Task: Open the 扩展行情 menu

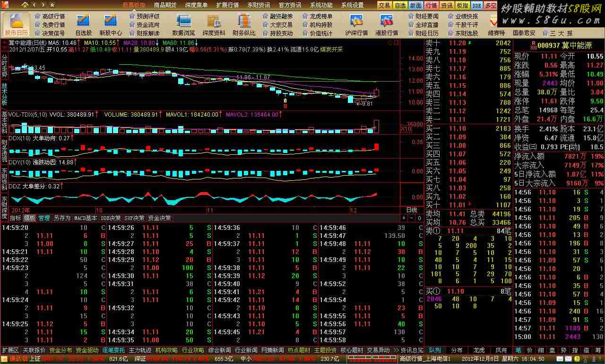Action: [x=227, y=5]
